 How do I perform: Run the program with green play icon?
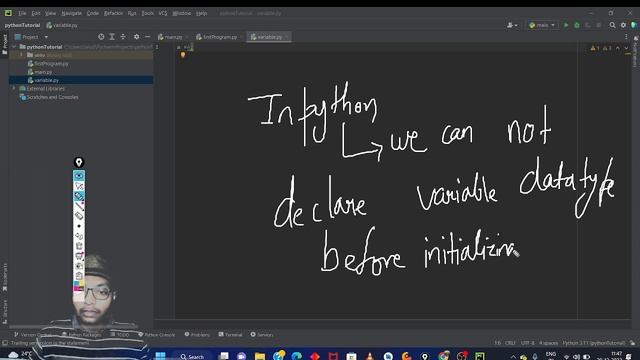click(x=566, y=25)
